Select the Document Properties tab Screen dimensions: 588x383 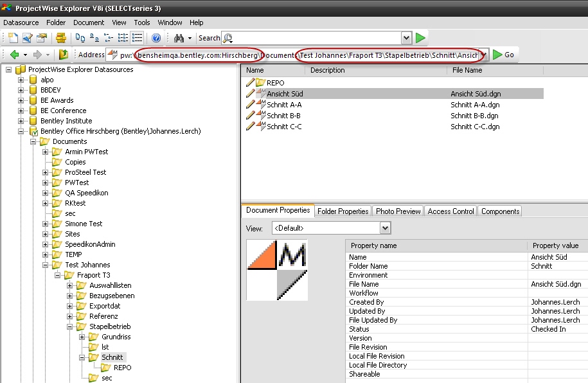(x=278, y=210)
